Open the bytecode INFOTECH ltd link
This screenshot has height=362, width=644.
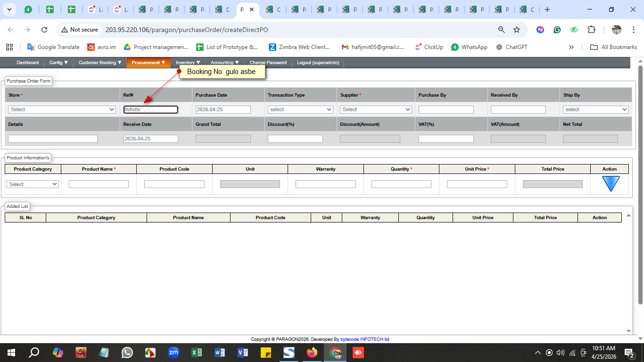click(x=364, y=339)
